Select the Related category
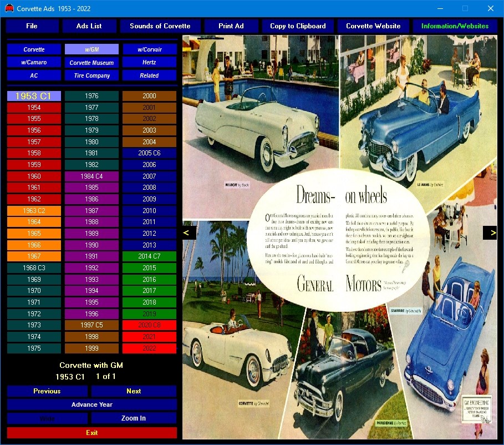Screen dimensions: 504x445 click(150, 75)
